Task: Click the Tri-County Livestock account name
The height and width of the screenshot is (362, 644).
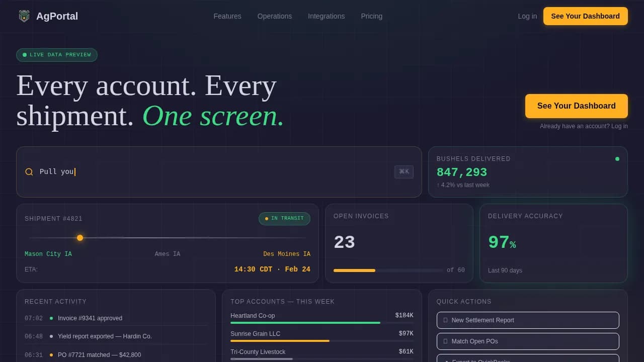Action: pyautogui.click(x=258, y=352)
